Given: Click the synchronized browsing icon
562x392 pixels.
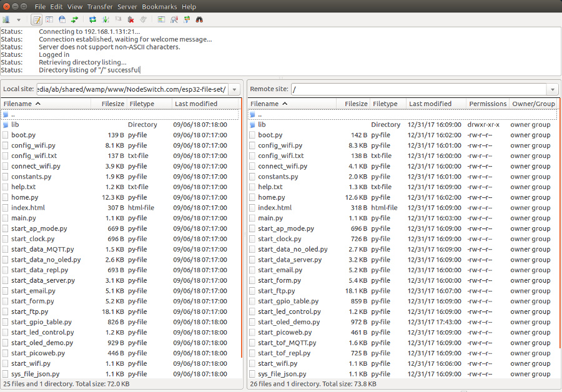Looking at the screenshot, I should [187, 20].
